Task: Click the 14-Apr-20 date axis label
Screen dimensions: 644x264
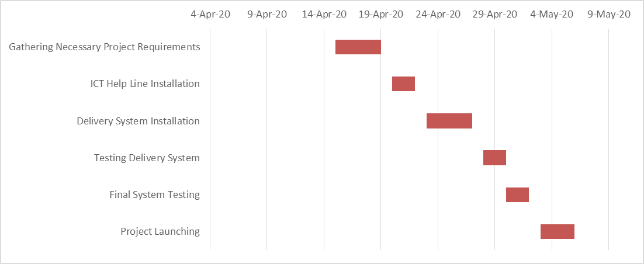Action: [324, 14]
